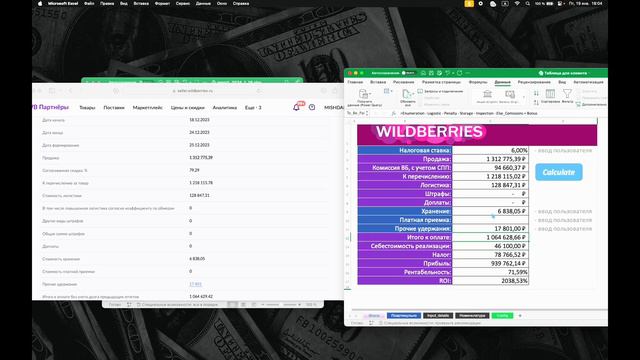Click into the Excel formula bar
Image resolution: width=640 pixels, height=360 pixels.
[502, 113]
